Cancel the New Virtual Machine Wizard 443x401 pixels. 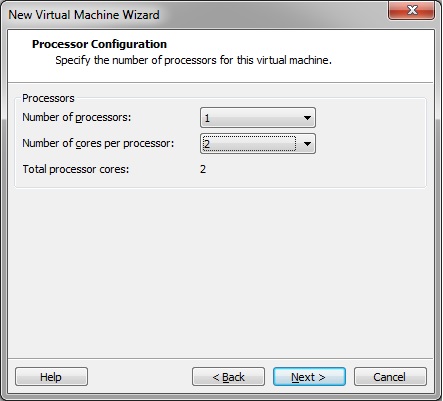click(390, 377)
